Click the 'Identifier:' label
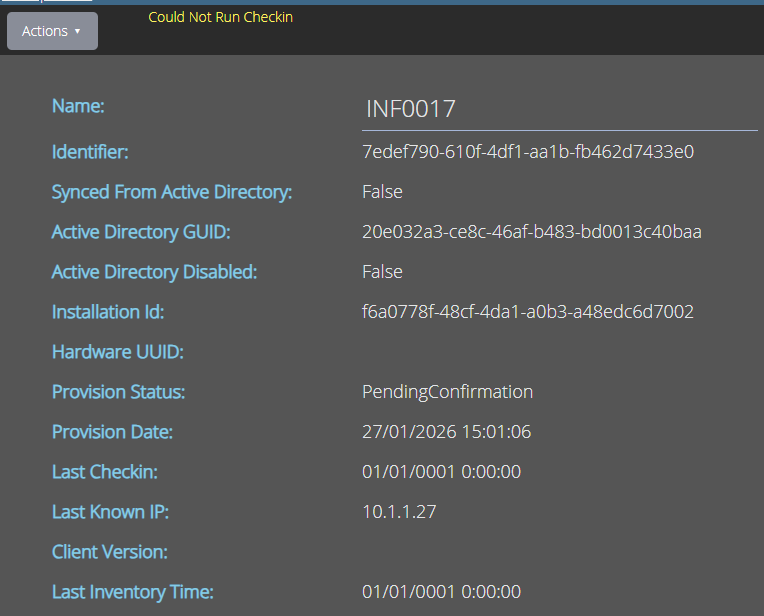 tap(90, 152)
